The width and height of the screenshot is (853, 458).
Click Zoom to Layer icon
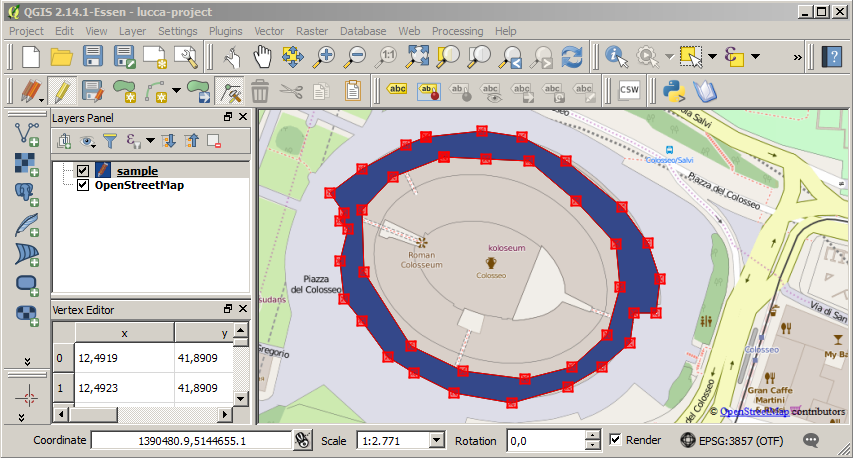coord(479,57)
